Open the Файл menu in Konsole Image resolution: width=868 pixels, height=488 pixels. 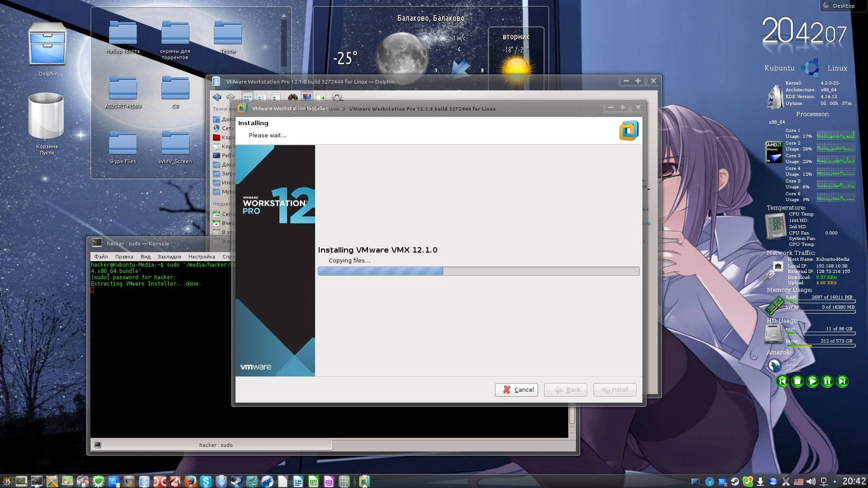click(101, 257)
